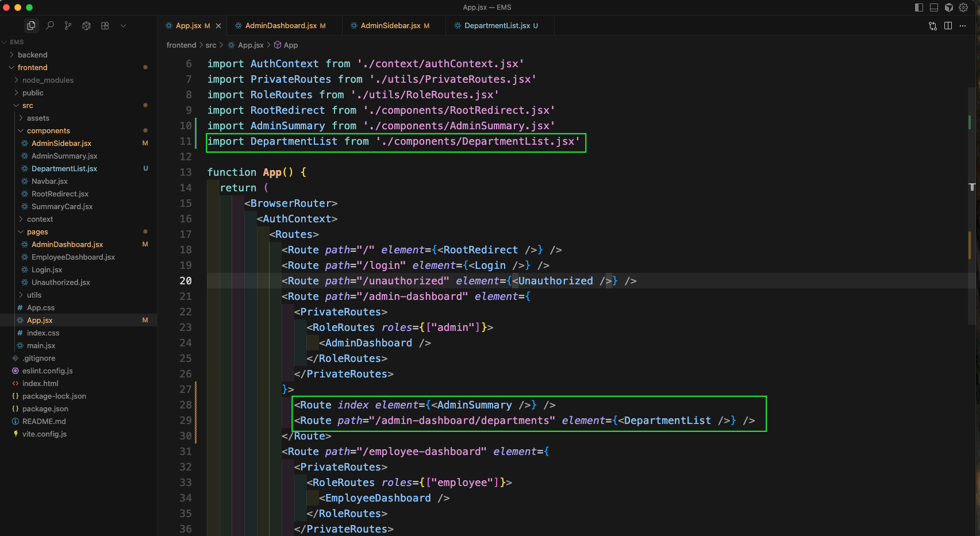This screenshot has height=536, width=980.
Task: Expand the context folder
Action: pos(78,219)
